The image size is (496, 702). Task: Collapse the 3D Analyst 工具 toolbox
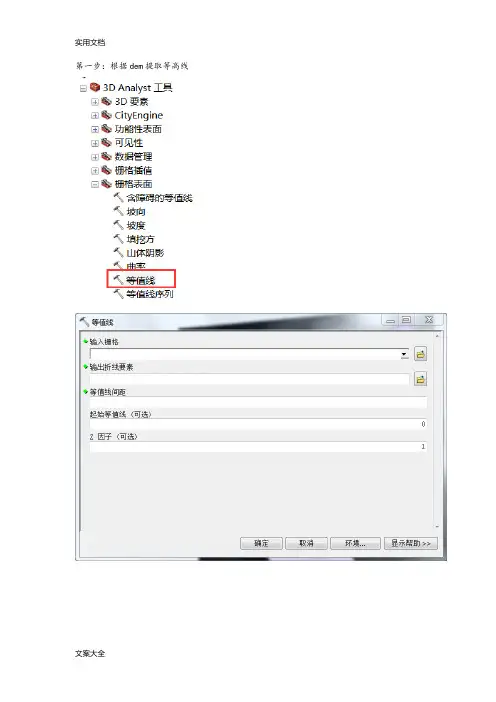83,89
